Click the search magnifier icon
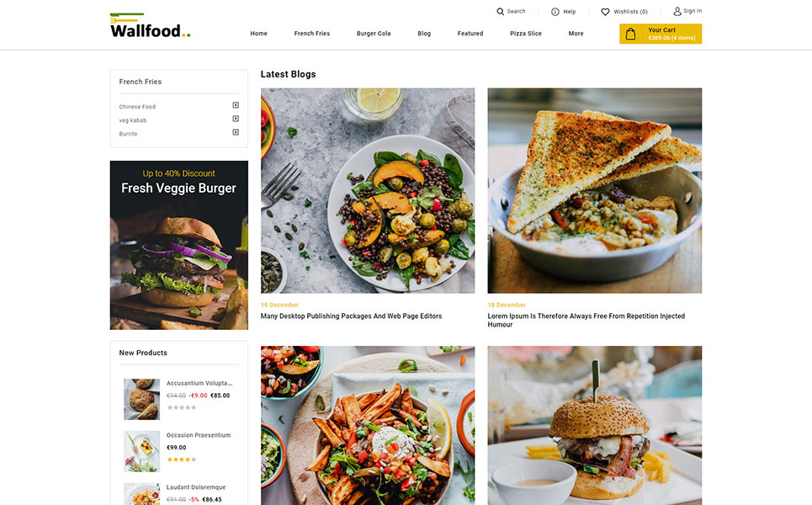812x505 pixels. [500, 12]
